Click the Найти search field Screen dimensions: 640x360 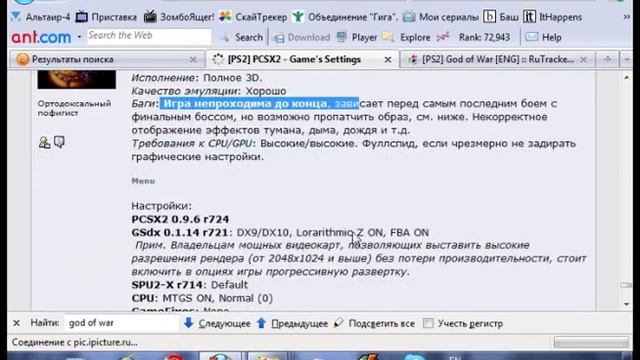coord(122,323)
